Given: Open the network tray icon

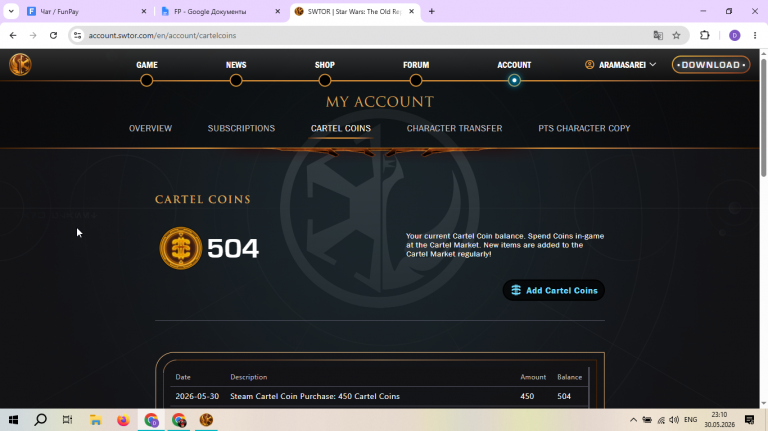Looking at the screenshot, I should point(661,420).
